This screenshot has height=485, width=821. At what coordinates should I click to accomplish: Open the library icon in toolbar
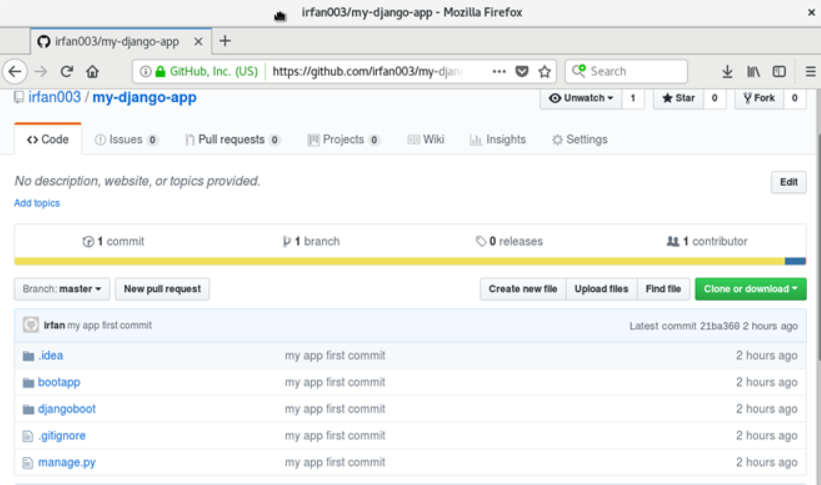coord(753,71)
